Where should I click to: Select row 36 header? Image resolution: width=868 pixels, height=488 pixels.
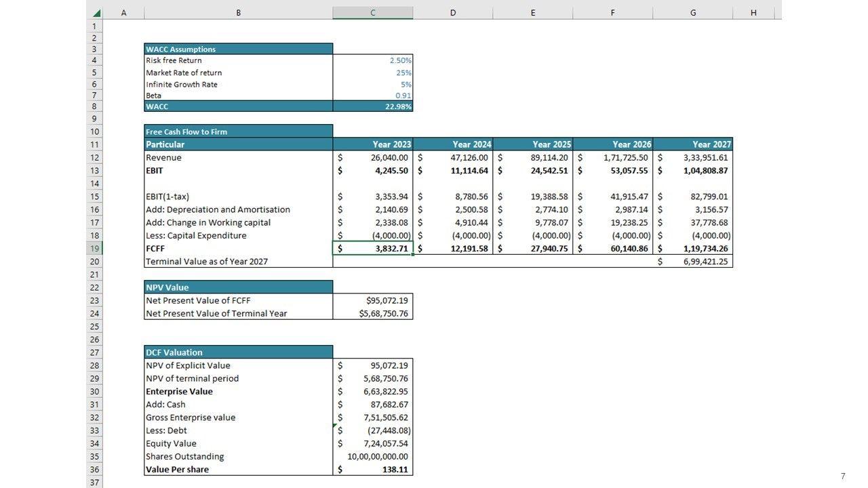(94, 470)
